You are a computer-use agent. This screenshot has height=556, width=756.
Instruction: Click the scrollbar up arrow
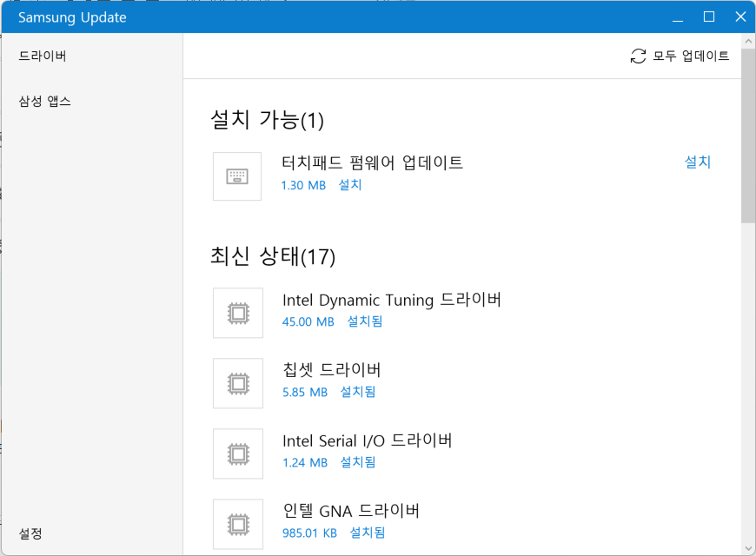coord(748,42)
